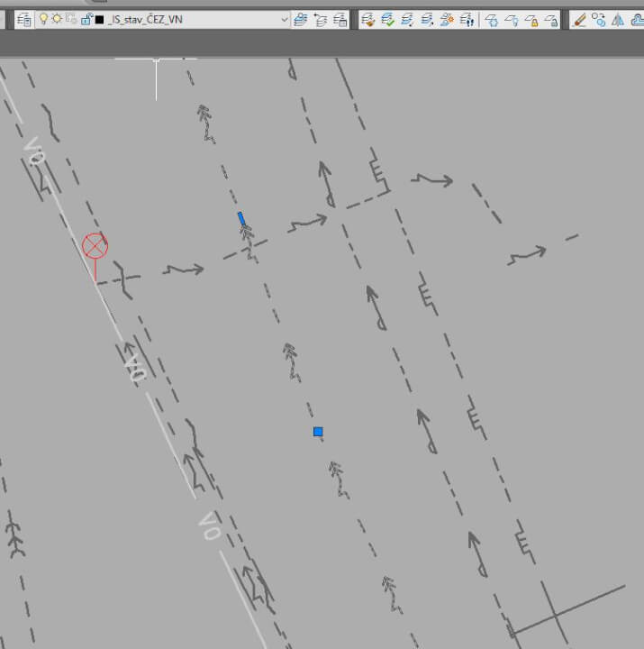Image resolution: width=644 pixels, height=649 pixels.
Task: Click Make Object's Layer Current icon
Action: point(301,19)
